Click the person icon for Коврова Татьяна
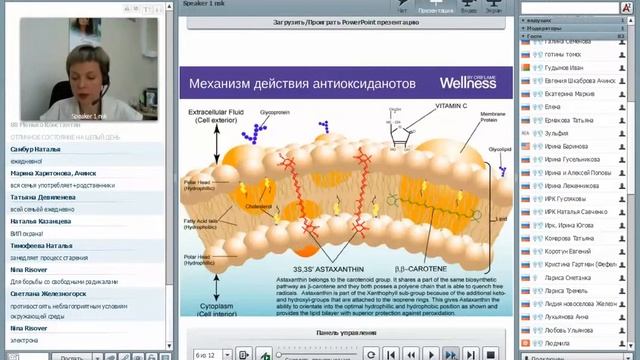This screenshot has height=360, width=640. coord(622,238)
